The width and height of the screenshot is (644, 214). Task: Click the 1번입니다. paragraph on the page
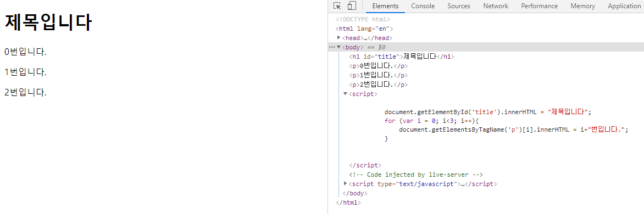pyautogui.click(x=25, y=72)
